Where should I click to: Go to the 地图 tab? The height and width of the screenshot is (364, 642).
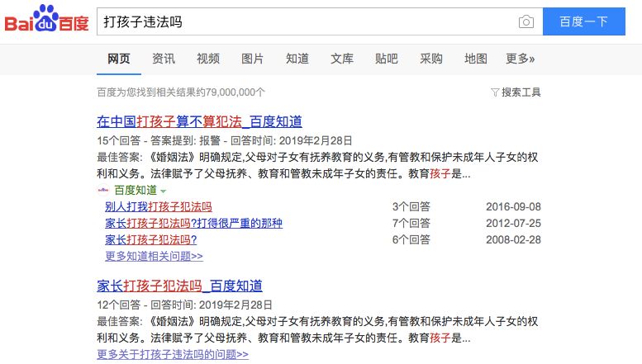[476, 59]
